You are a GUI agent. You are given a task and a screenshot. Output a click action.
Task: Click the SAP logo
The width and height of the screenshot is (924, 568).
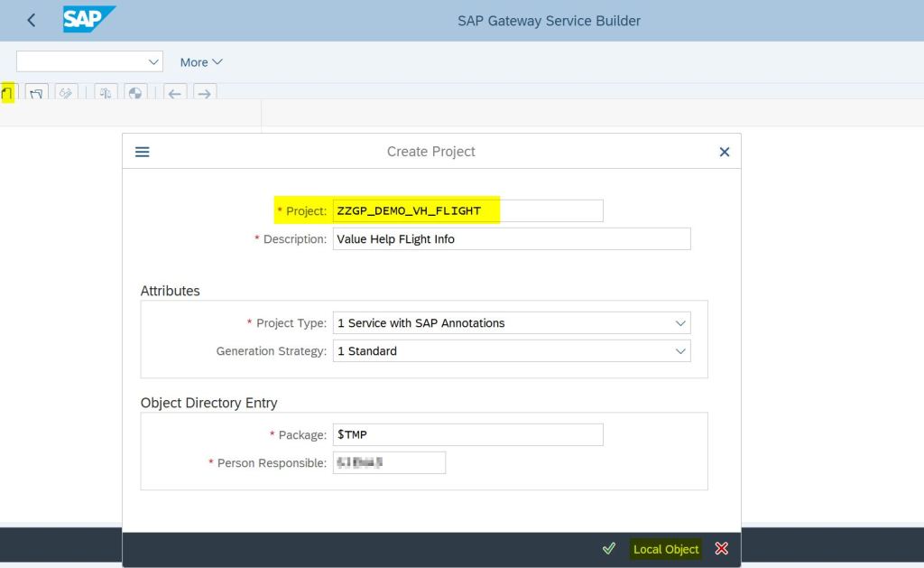point(88,20)
